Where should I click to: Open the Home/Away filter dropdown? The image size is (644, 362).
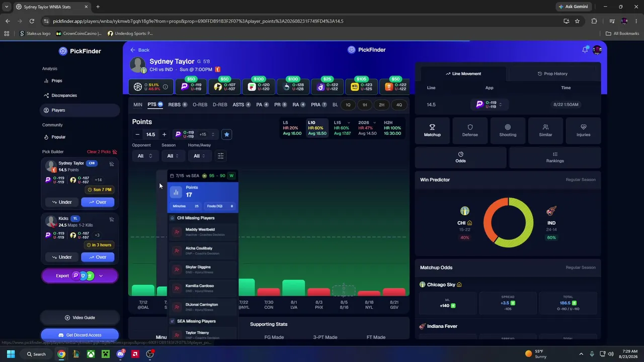[200, 156]
